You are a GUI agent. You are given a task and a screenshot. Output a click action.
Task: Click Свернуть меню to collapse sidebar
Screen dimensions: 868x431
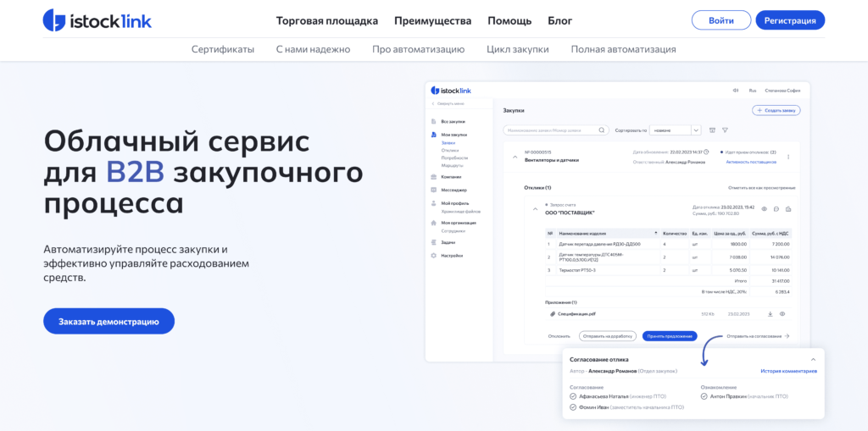point(448,103)
